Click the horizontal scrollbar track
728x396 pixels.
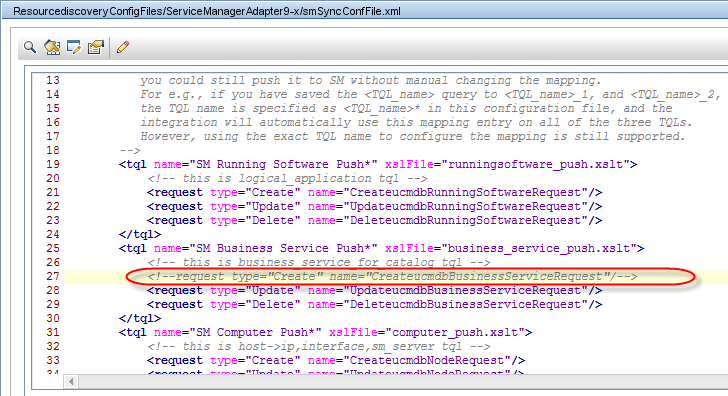point(403,382)
